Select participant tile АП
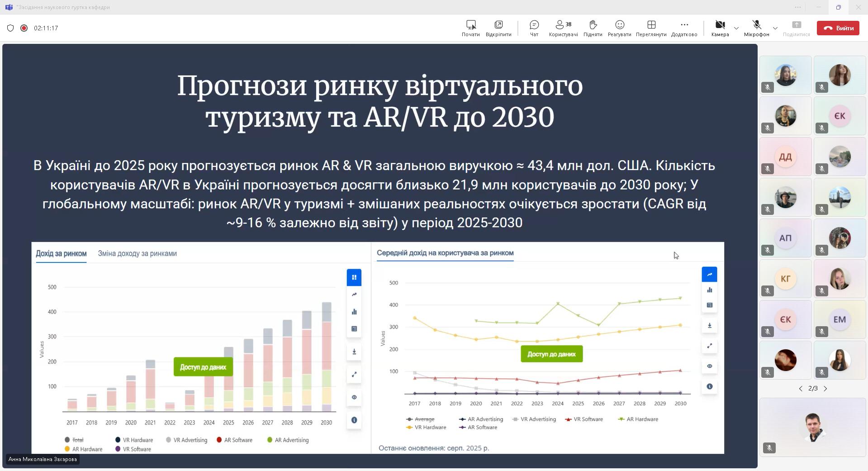Screen dimensions: 868x471 click(x=786, y=238)
